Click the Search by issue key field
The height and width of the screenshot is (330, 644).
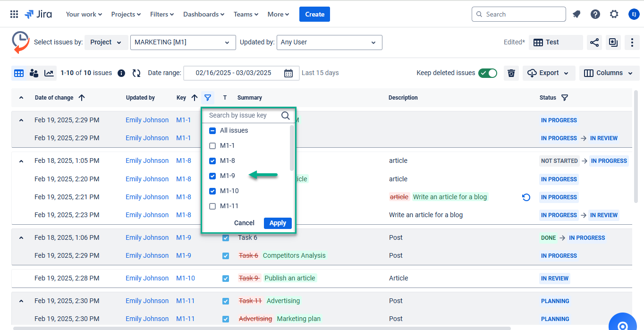pyautogui.click(x=243, y=115)
